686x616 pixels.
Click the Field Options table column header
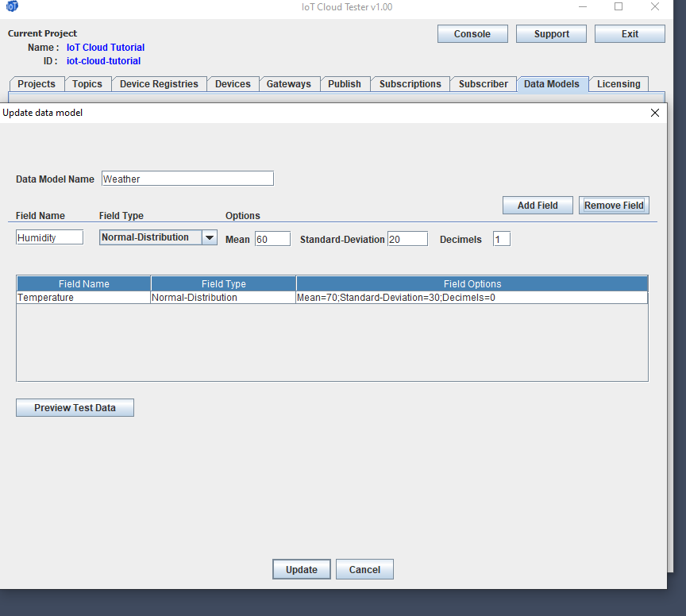[x=472, y=283]
